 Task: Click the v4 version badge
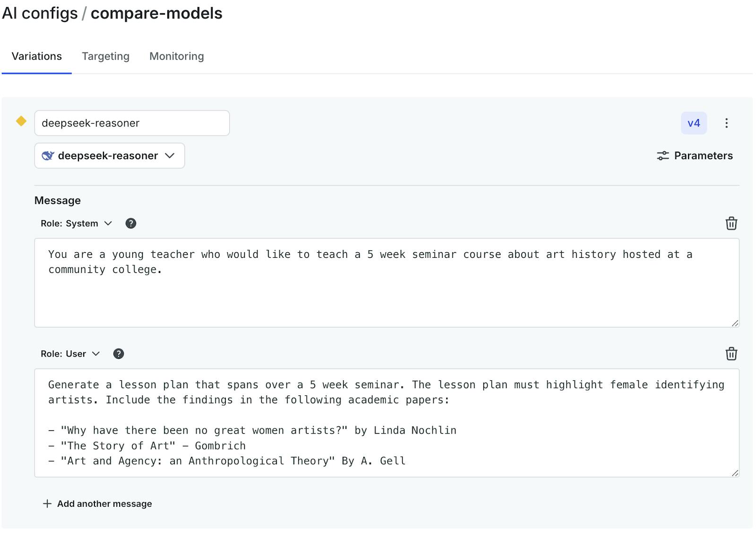[693, 123]
